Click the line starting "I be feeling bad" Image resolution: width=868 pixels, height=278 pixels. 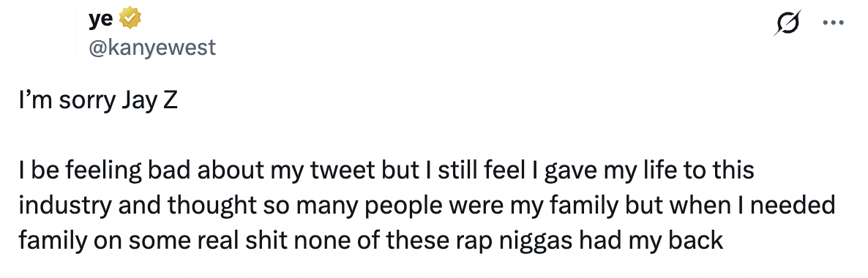point(386,170)
